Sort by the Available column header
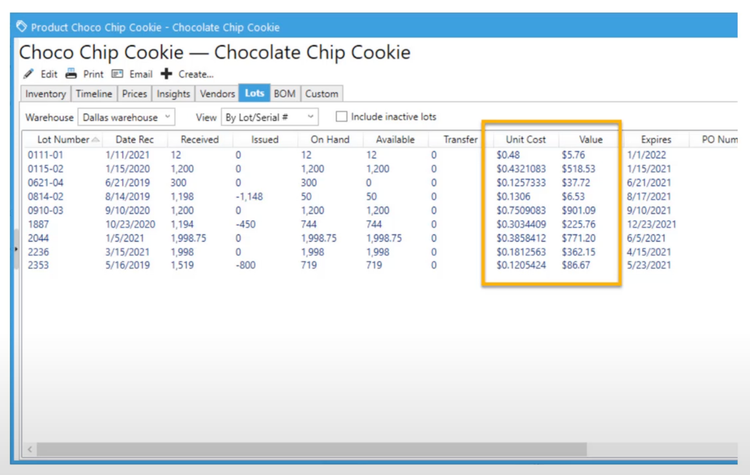Image resolution: width=750 pixels, height=475 pixels. 395,140
